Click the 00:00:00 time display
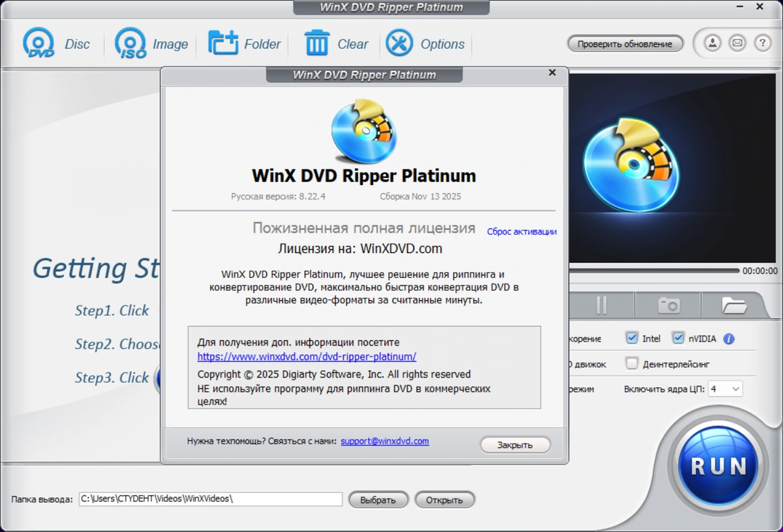 coord(760,271)
